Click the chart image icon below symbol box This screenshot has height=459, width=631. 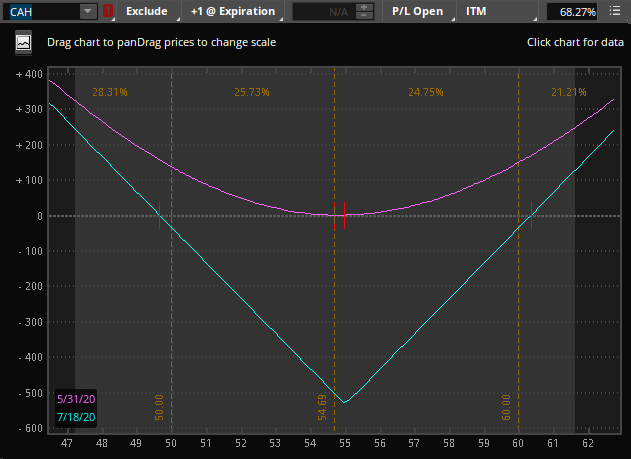click(23, 43)
